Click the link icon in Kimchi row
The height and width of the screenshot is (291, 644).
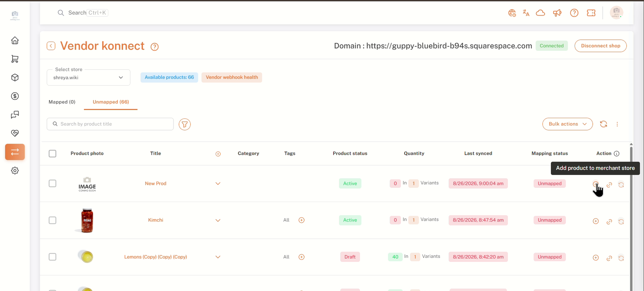(x=609, y=221)
